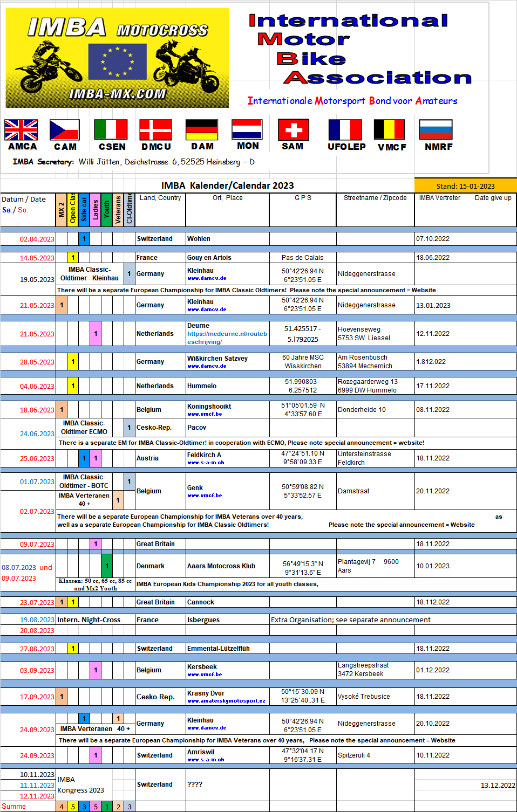Screen dimensions: 517x812
Task: Click the IMBA Motocross logo banner
Action: [117, 58]
